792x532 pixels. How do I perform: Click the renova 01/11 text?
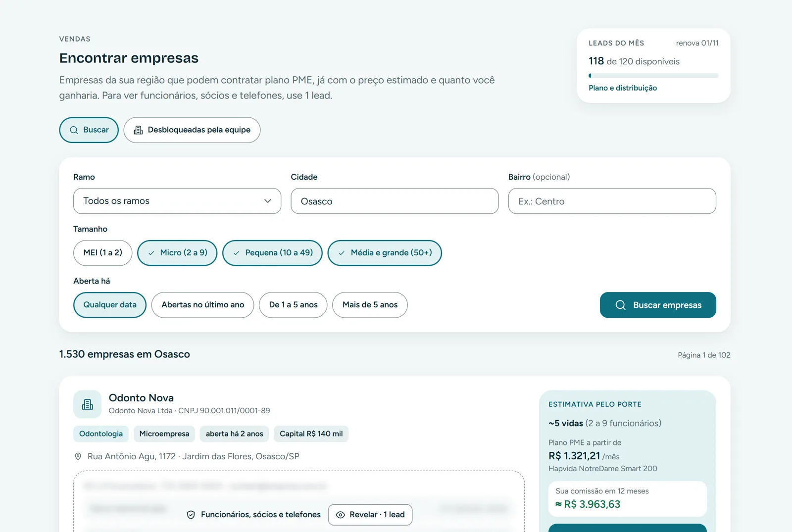pyautogui.click(x=697, y=43)
